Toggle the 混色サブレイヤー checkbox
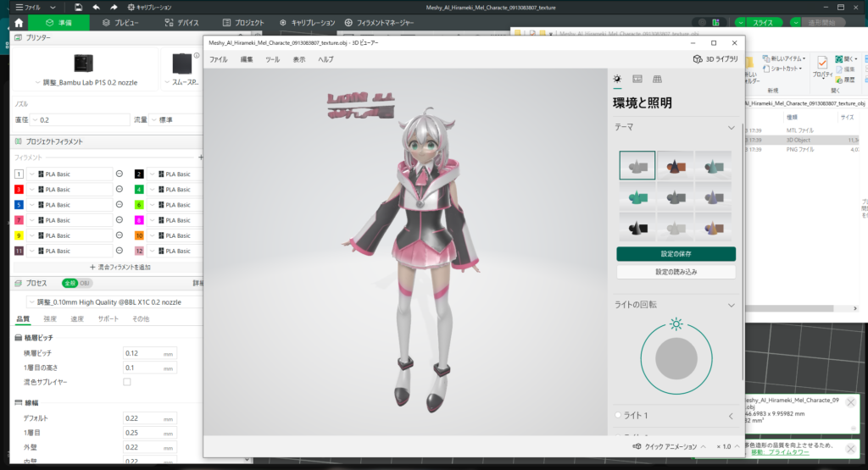 pyautogui.click(x=127, y=382)
